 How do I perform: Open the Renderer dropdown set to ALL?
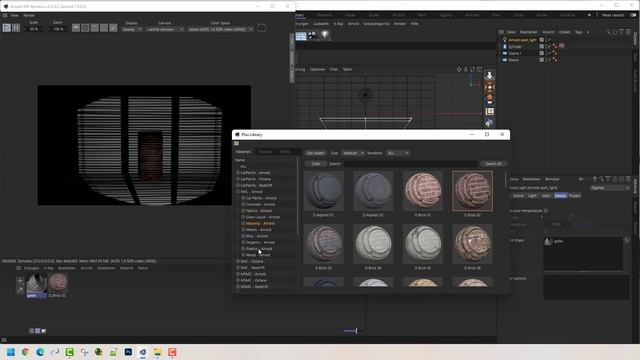click(398, 153)
